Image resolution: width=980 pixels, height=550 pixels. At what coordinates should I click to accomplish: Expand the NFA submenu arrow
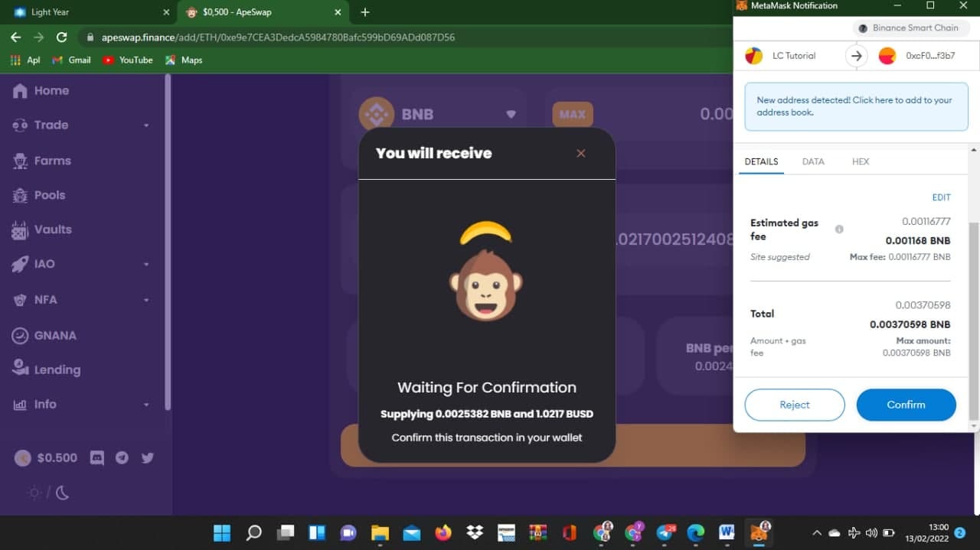(x=146, y=300)
